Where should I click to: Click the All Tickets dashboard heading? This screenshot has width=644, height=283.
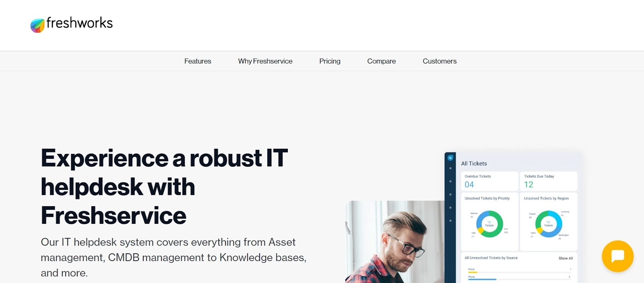pyautogui.click(x=474, y=164)
